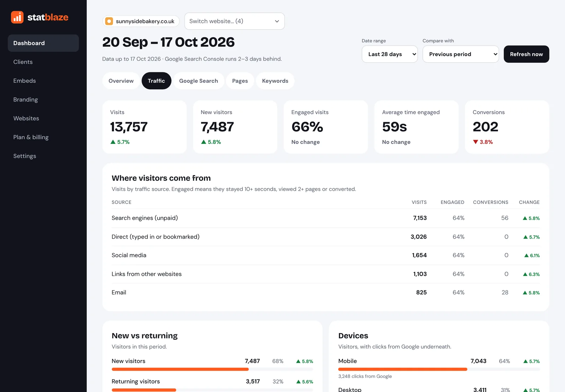Open Plan & billing page
The width and height of the screenshot is (565, 392).
[x=43, y=137]
